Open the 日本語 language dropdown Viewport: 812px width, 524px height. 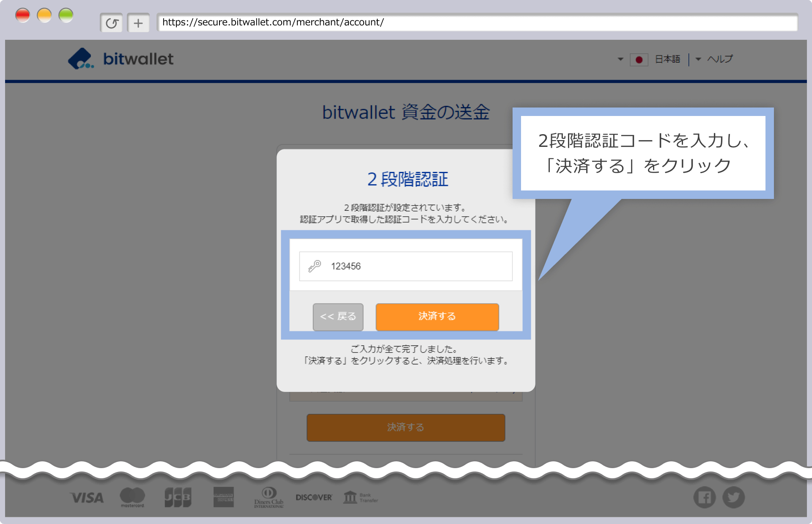pyautogui.click(x=649, y=59)
